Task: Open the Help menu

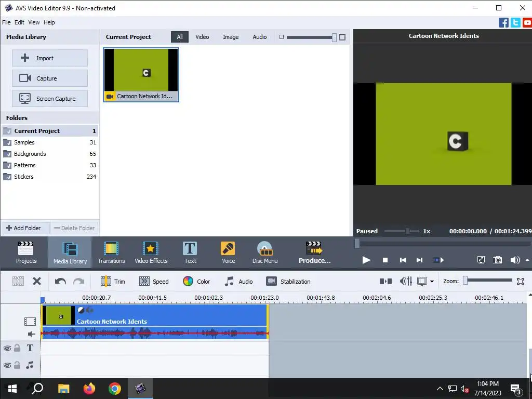Action: click(49, 22)
